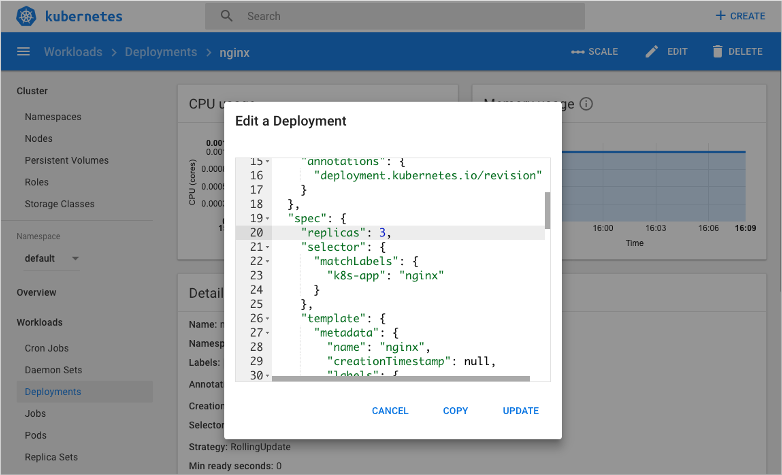782x475 pixels.
Task: Click the Kubernetes helm logo icon
Action: coord(26,16)
